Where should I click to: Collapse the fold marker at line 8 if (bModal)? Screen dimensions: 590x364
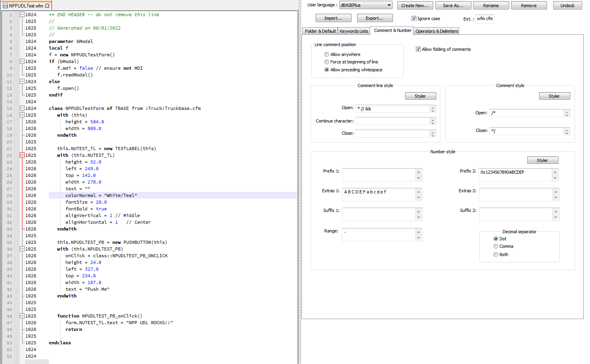click(x=22, y=61)
